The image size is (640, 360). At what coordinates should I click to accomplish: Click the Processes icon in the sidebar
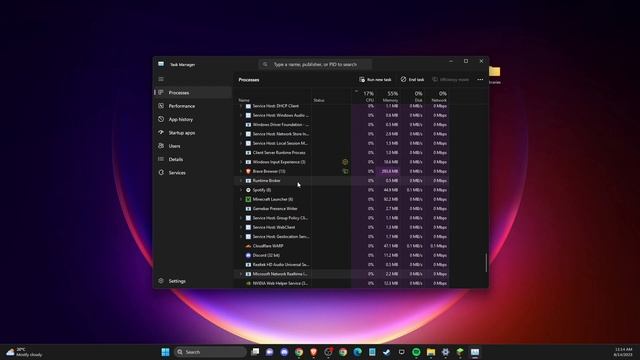tap(161, 93)
